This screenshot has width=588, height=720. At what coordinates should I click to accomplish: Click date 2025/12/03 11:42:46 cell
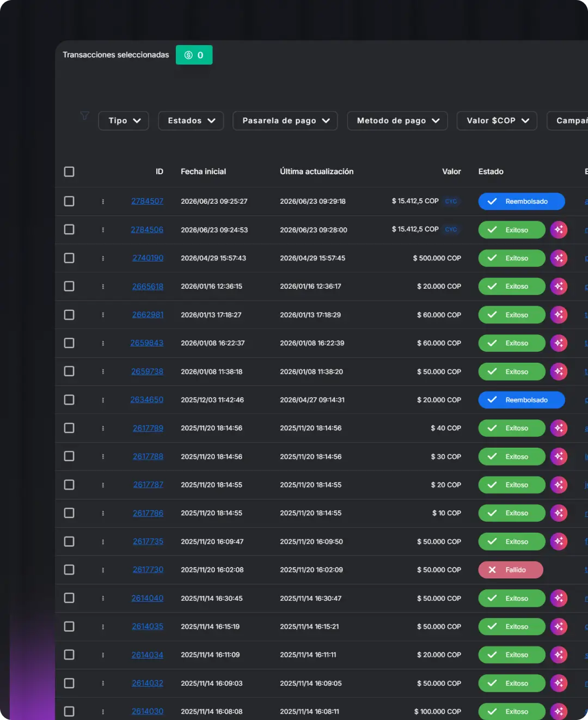[212, 400]
